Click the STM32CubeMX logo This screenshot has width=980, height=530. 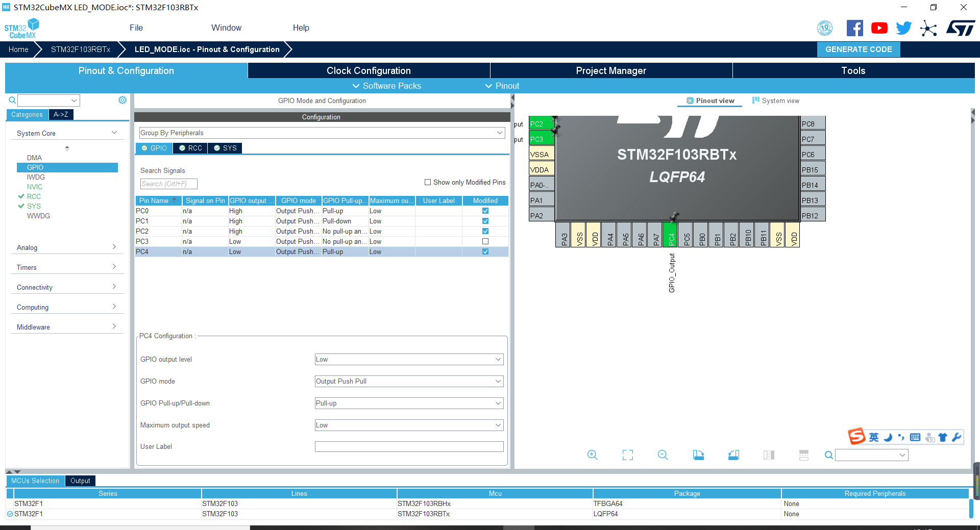(x=22, y=29)
